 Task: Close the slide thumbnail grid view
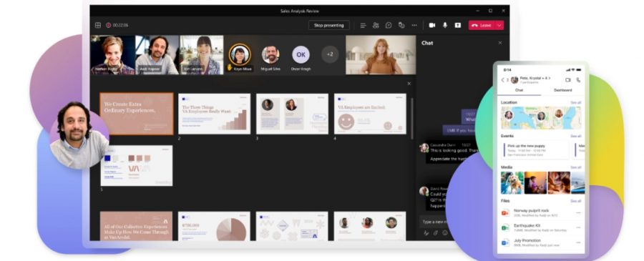tap(409, 84)
